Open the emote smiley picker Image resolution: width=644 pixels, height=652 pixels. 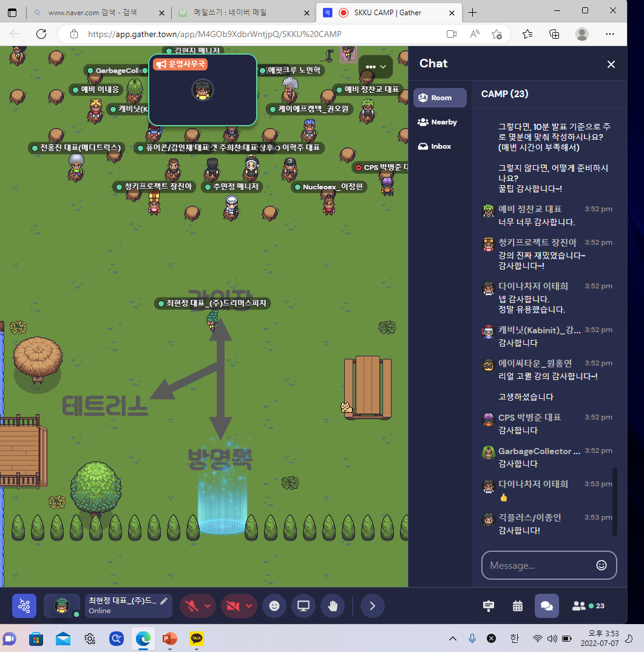point(274,605)
